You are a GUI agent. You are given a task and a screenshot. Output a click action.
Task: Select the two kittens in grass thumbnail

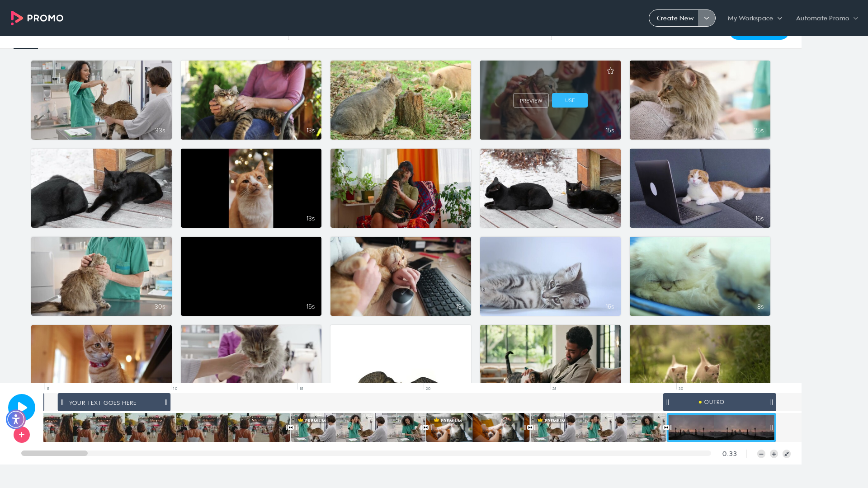(x=700, y=354)
